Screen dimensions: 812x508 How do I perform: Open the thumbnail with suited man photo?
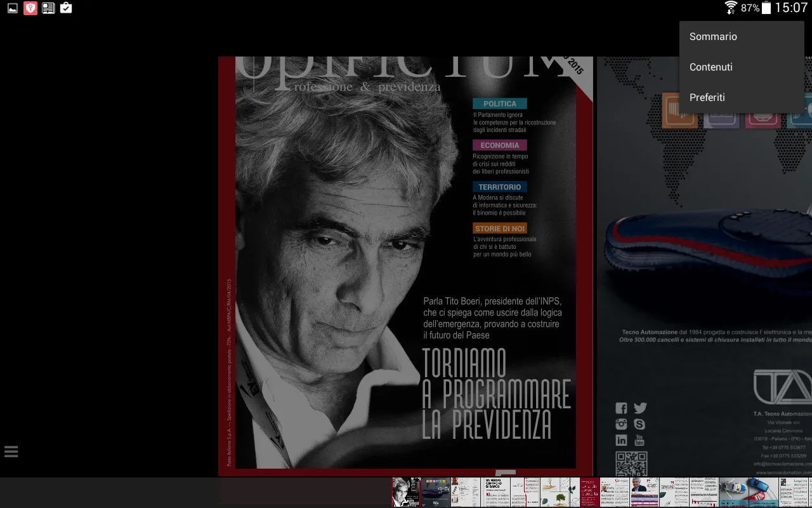coord(645,492)
